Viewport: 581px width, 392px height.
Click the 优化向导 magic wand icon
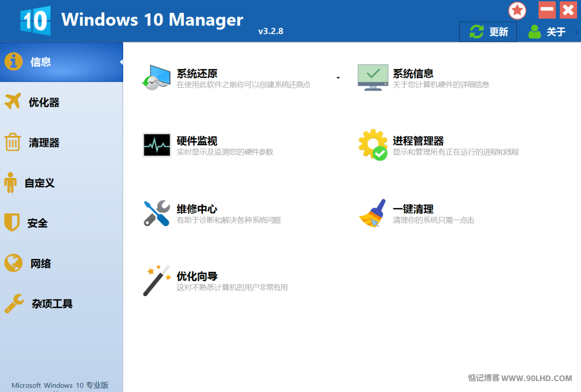click(x=157, y=280)
